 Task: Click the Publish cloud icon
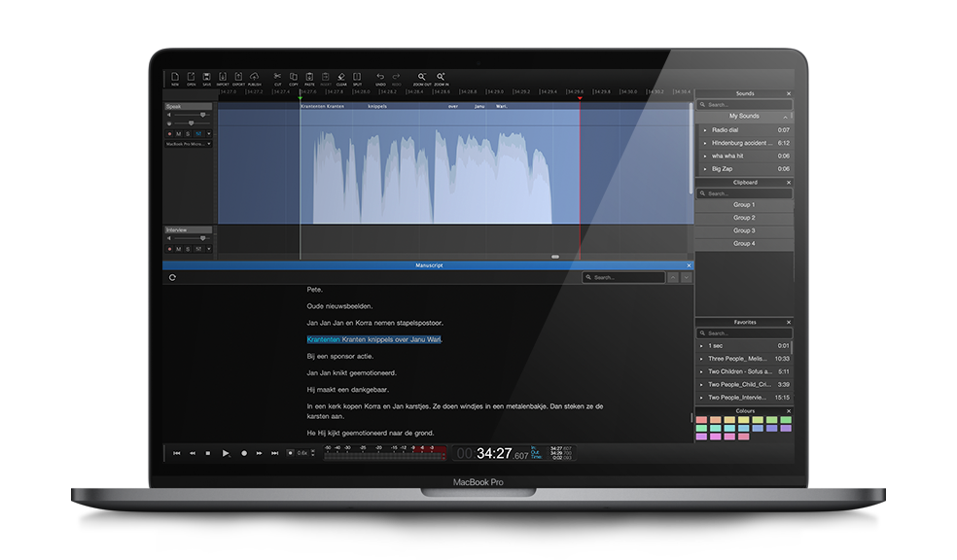coord(254,78)
